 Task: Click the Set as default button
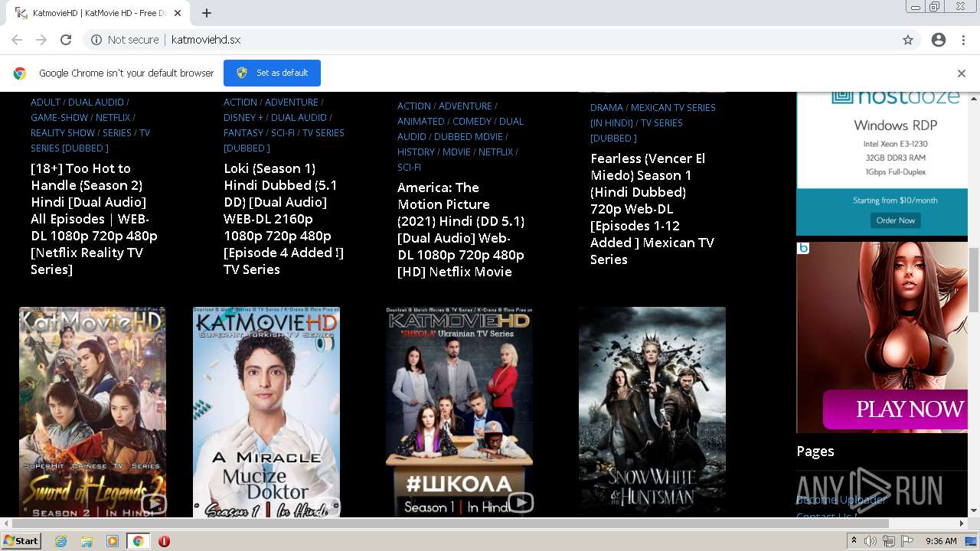point(272,73)
